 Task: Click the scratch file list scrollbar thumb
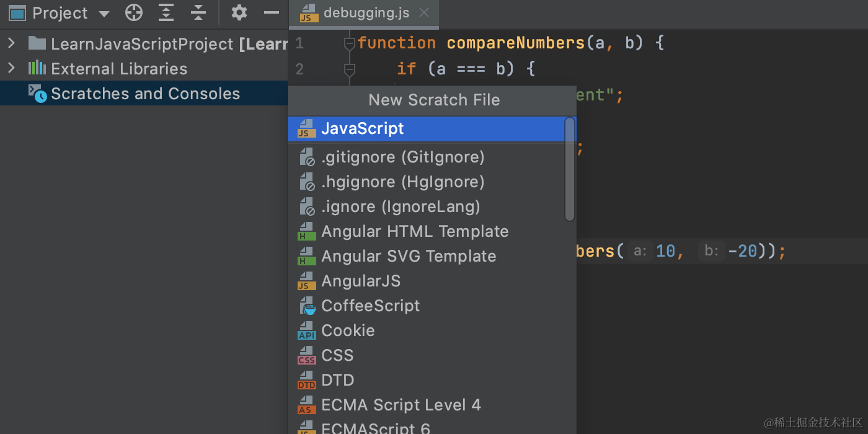570,169
